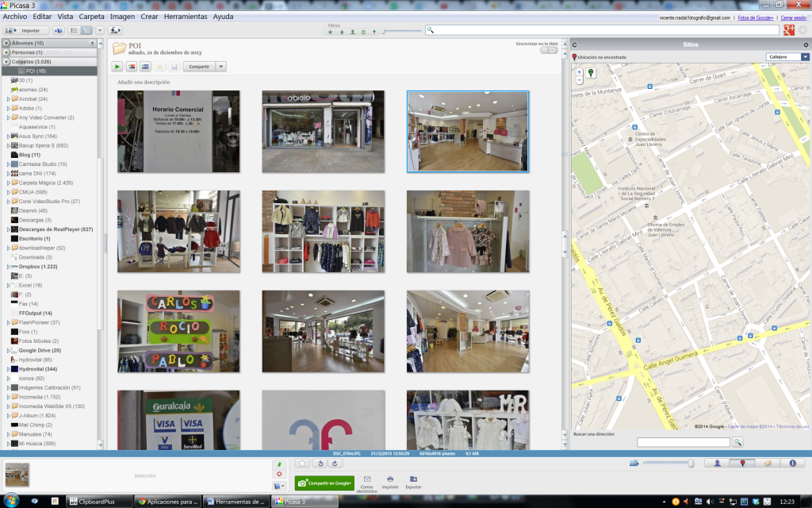Viewport: 812px width, 508px height.
Task: Click the save to disk icon
Action: pos(174,67)
